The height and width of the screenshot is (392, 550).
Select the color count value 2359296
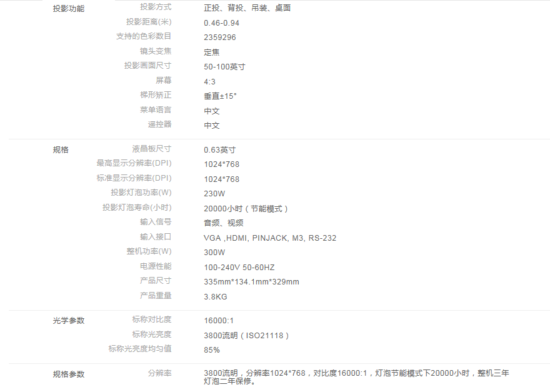[x=220, y=38]
